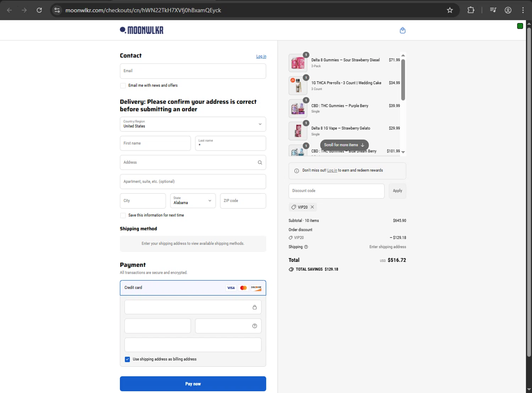
Task: Click the Apartment, suite field
Action: pos(193,182)
